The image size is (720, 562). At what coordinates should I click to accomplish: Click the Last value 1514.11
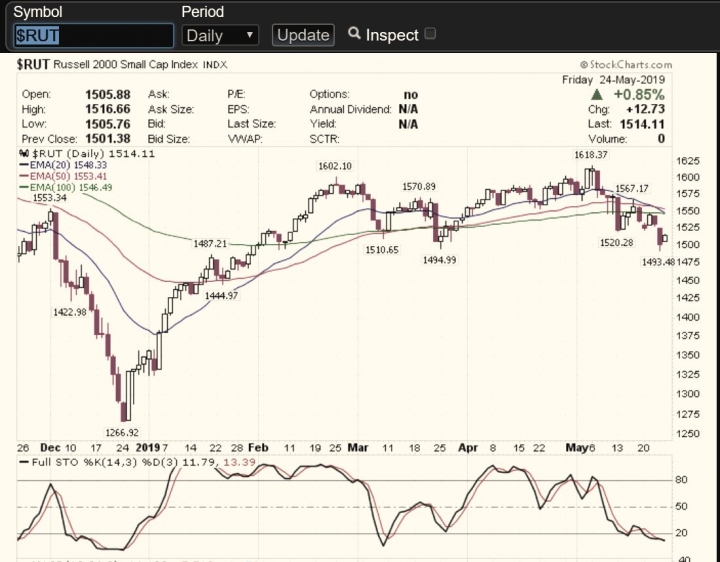pos(642,124)
